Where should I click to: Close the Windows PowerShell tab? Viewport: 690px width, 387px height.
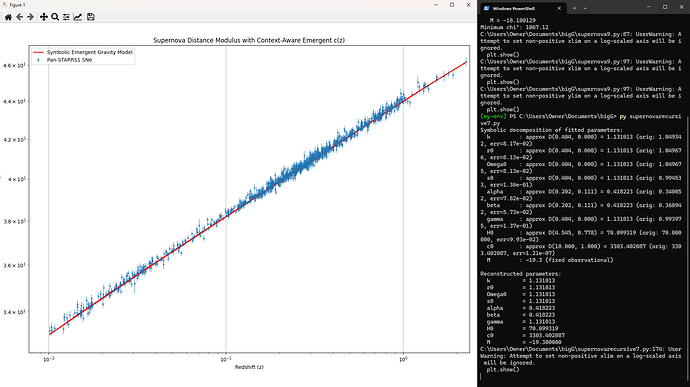coord(559,8)
